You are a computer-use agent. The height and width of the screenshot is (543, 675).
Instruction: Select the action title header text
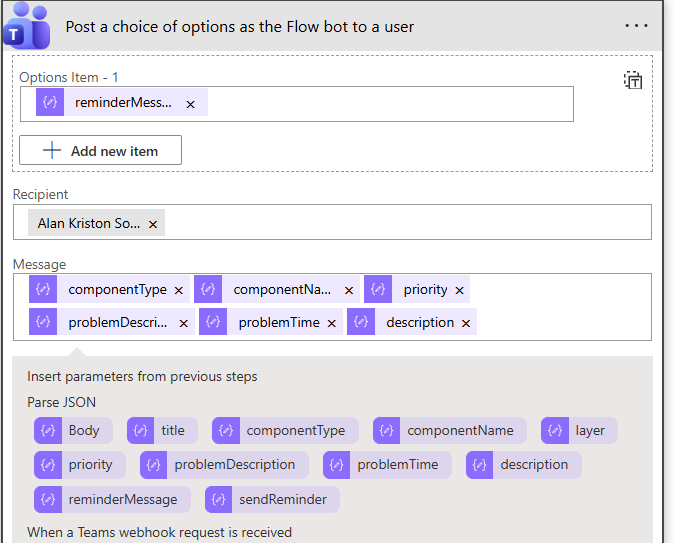[239, 27]
